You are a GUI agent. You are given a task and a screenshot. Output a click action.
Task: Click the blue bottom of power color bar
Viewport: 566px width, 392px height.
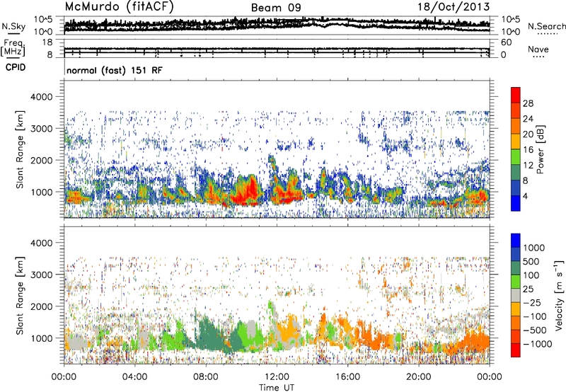point(516,203)
